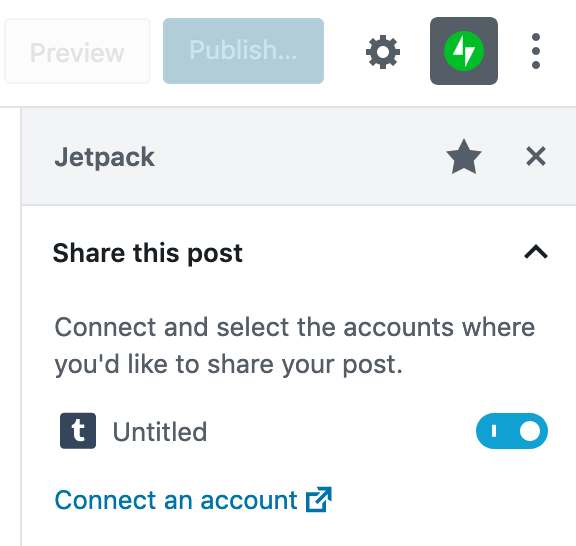Open the settings gear sidebar
The height and width of the screenshot is (546, 576).
(383, 52)
